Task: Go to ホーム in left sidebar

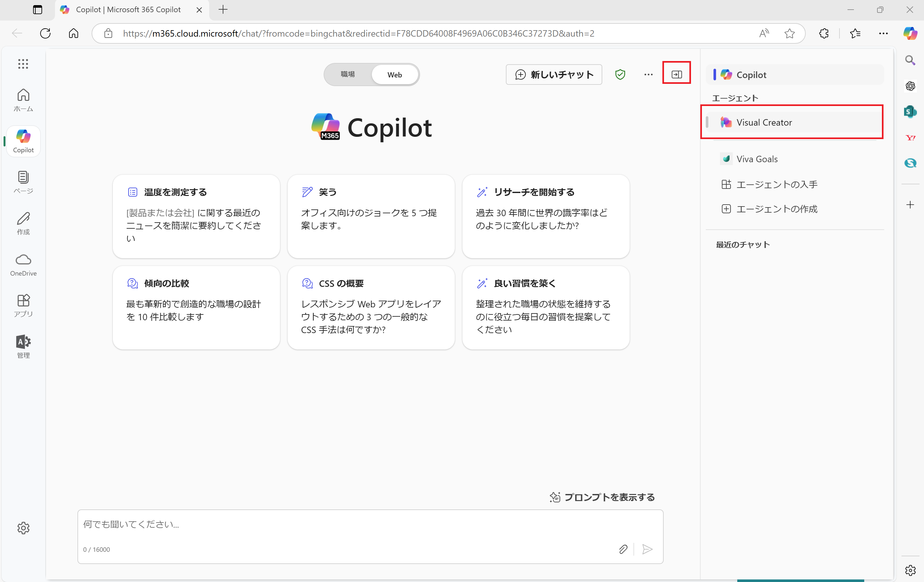Action: (23, 100)
